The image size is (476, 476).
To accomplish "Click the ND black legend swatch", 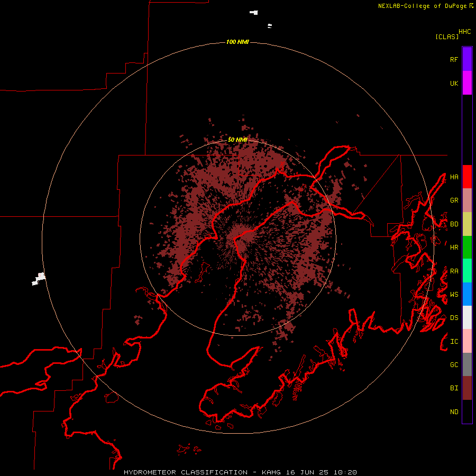I will [467, 411].
